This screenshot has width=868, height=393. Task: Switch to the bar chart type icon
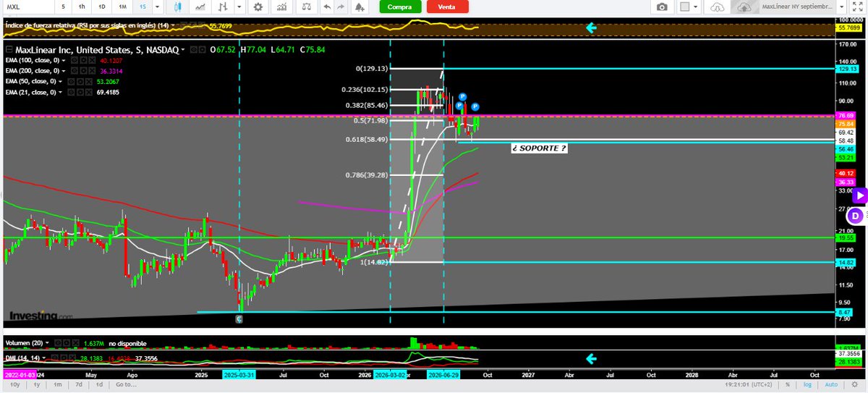click(224, 7)
